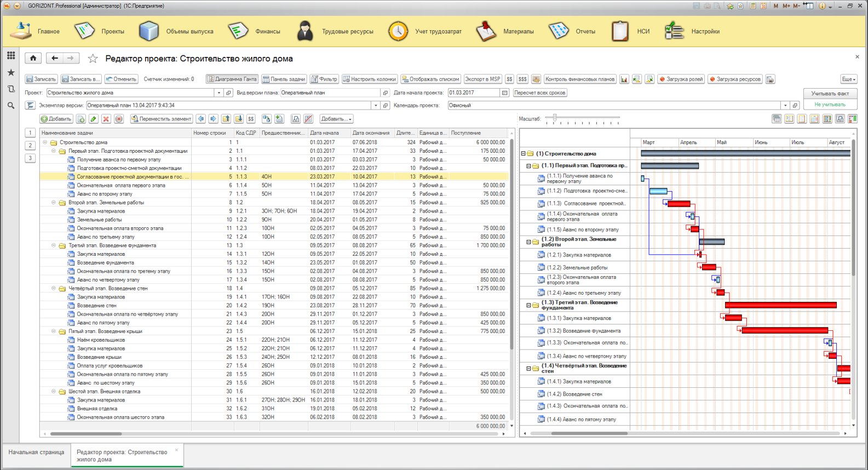Collapse Второй этап. Земельные работы node
The image size is (868, 470).
point(54,202)
